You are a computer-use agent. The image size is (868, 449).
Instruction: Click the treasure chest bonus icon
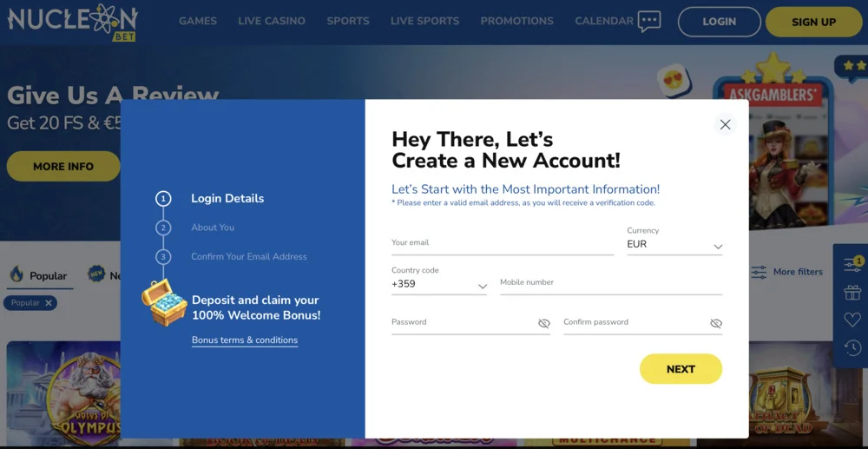pos(164,302)
